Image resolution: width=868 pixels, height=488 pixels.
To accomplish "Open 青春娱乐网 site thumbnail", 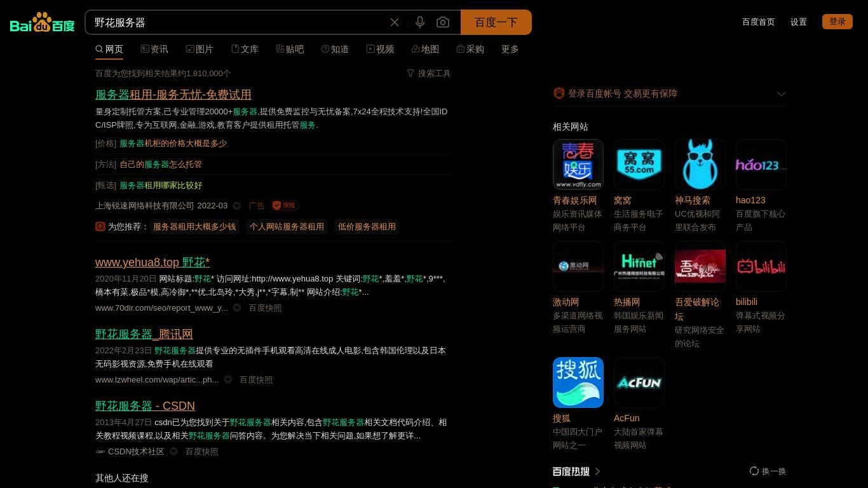I will click(578, 165).
